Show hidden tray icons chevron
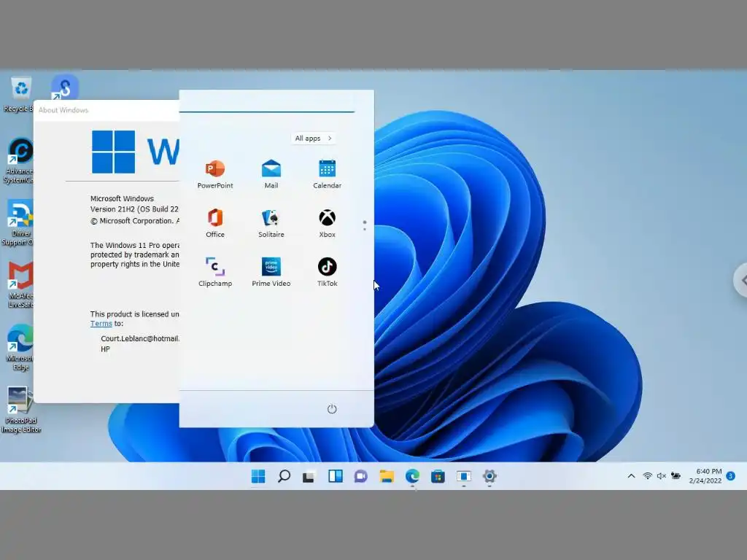747x560 pixels. (x=631, y=475)
